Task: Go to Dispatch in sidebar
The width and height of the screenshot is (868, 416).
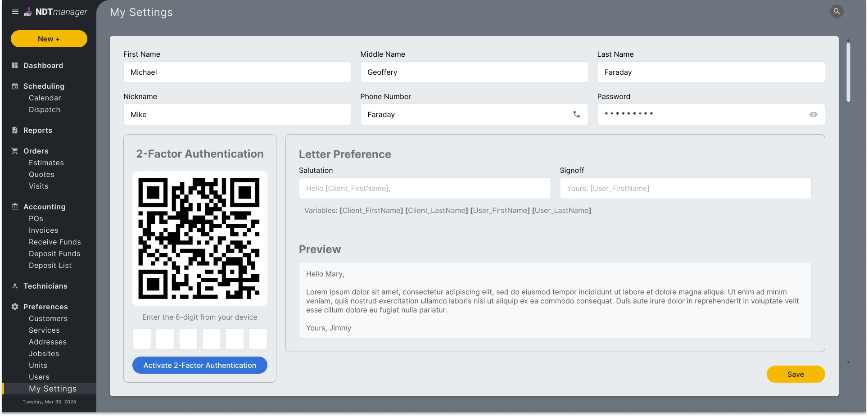Action: pos(45,109)
